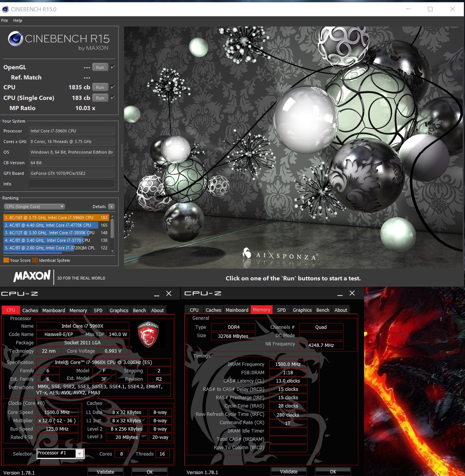Open Memory tab in left CPU-Z
The height and width of the screenshot is (476, 465).
(x=78, y=310)
